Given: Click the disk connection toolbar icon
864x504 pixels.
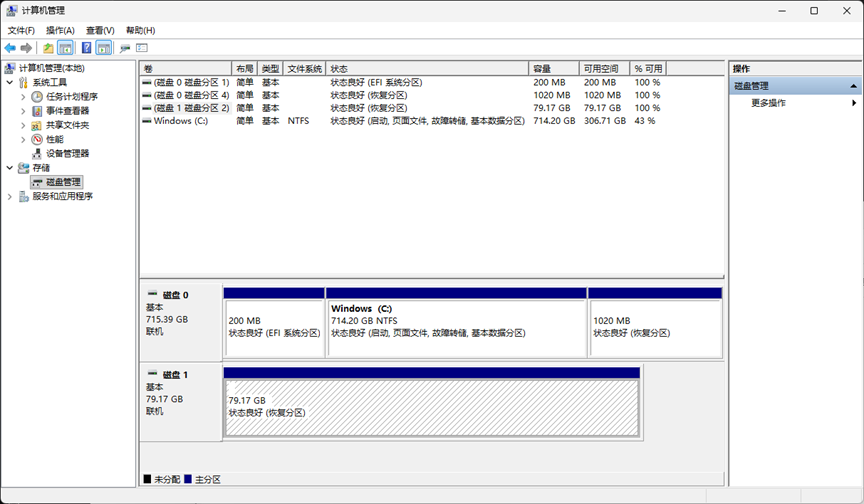Looking at the screenshot, I should coord(125,48).
